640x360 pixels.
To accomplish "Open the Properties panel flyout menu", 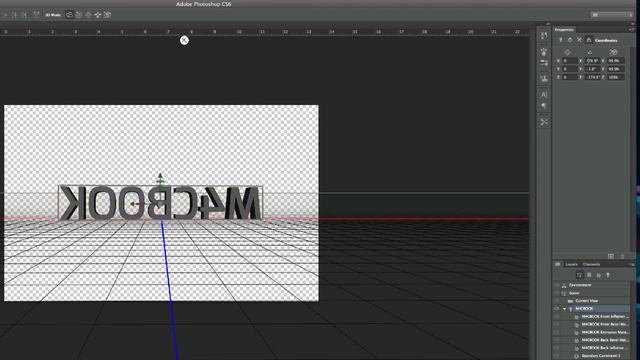I will coord(631,30).
